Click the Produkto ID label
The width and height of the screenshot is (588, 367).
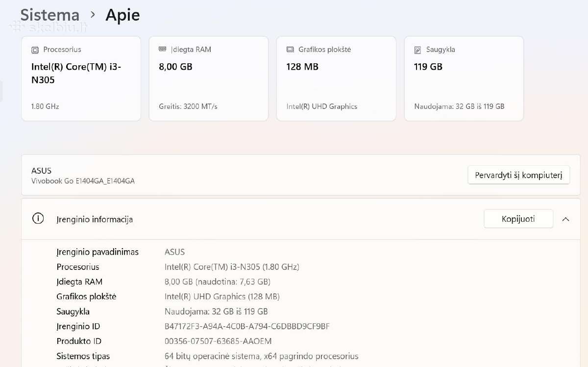pos(79,341)
